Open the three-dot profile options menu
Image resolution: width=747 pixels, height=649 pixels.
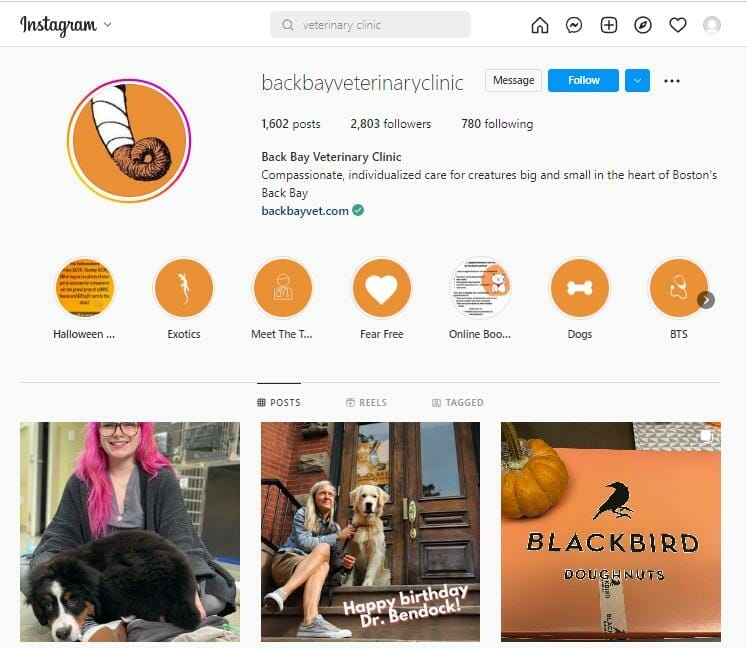click(x=672, y=81)
